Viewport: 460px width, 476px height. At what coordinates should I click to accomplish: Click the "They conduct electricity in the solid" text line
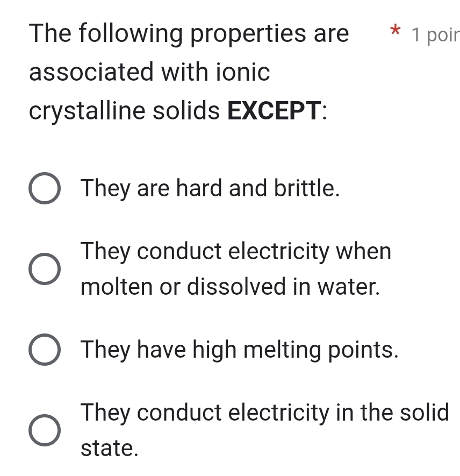coord(264,413)
